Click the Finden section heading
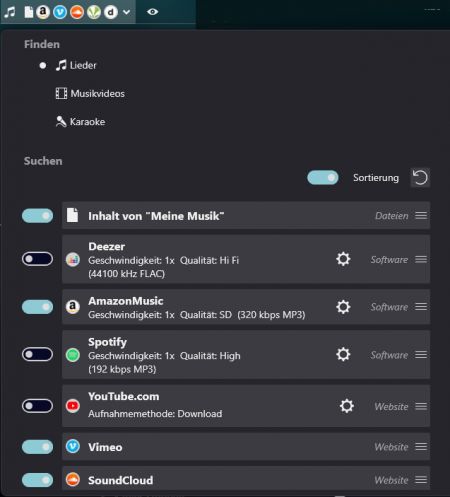Screen dimensions: 450x497 click(42, 44)
